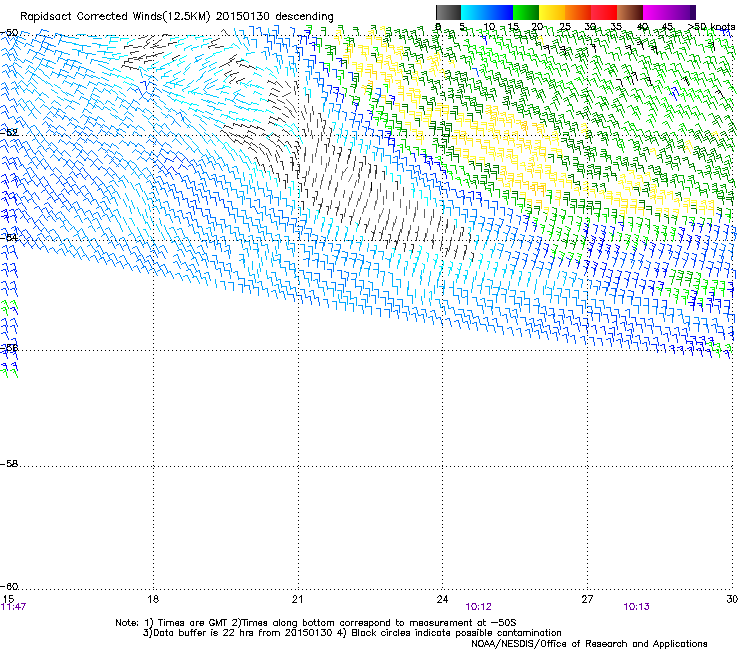Select the '25' legend scale label

tap(564, 27)
